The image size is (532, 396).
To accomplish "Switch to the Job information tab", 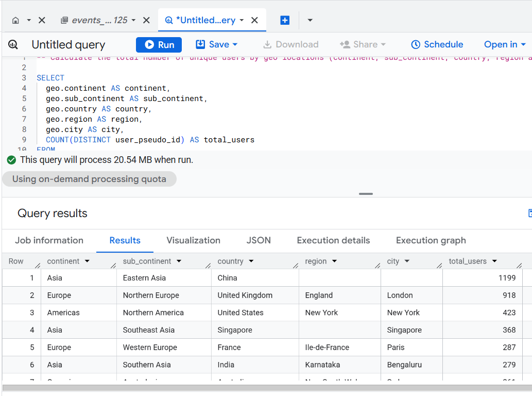I will [49, 240].
